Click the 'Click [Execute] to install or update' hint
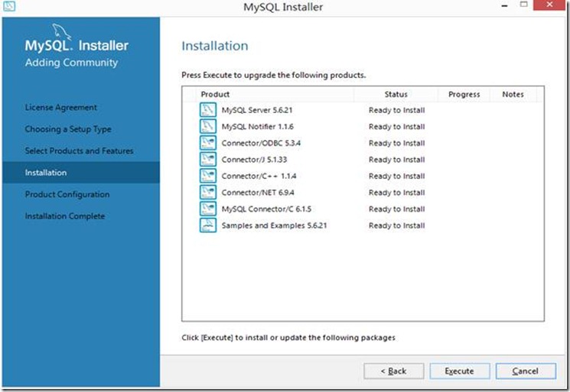This screenshot has width=570, height=392. [288, 338]
